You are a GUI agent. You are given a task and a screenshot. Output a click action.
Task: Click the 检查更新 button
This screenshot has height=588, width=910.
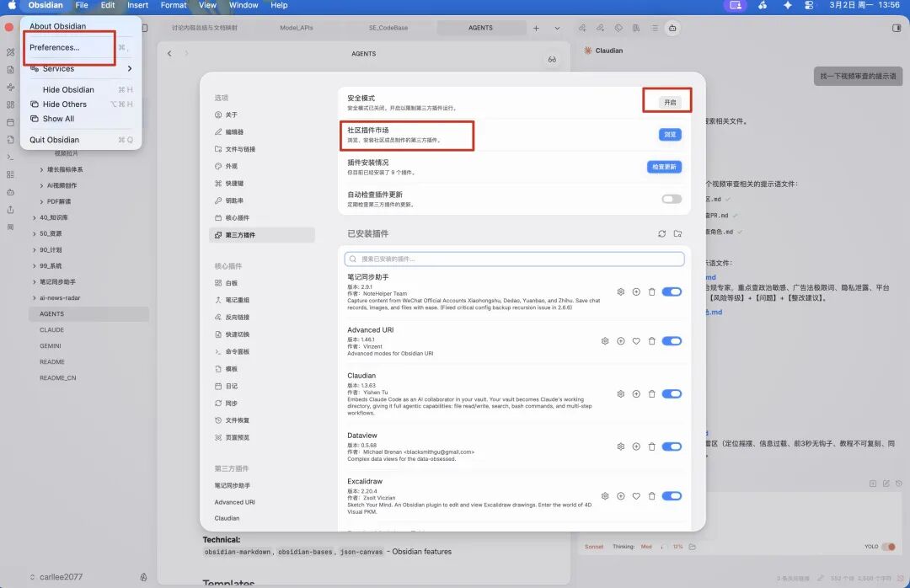pos(664,167)
